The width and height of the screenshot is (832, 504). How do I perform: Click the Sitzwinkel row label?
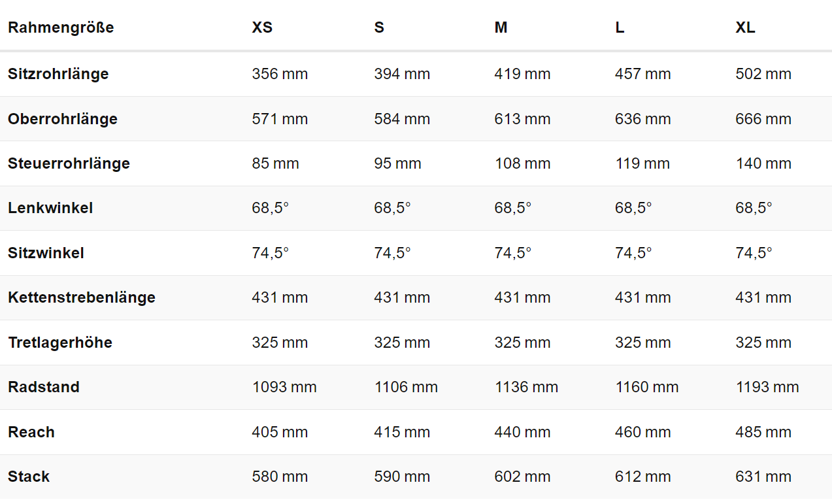(46, 253)
